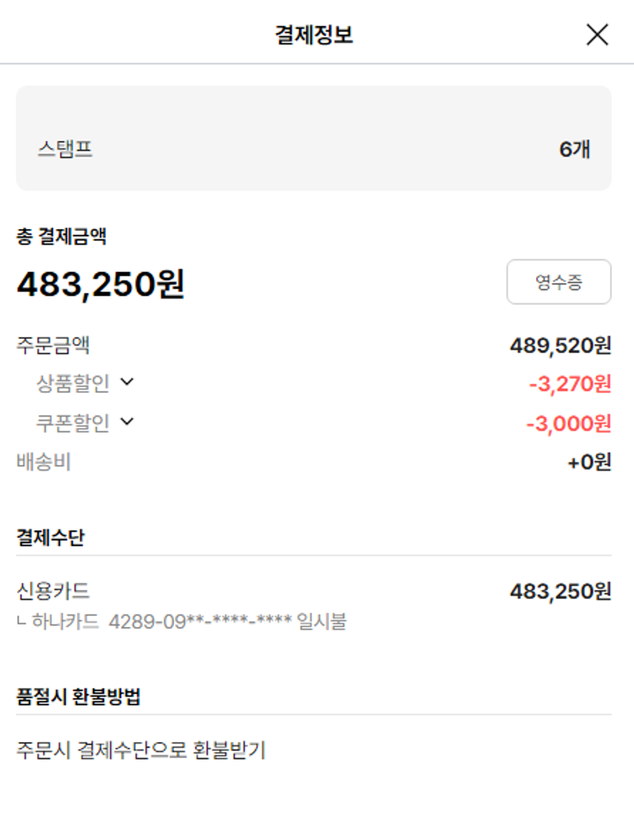The width and height of the screenshot is (634, 840).
Task: Click the 신용카드 payment method label
Action: click(53, 591)
